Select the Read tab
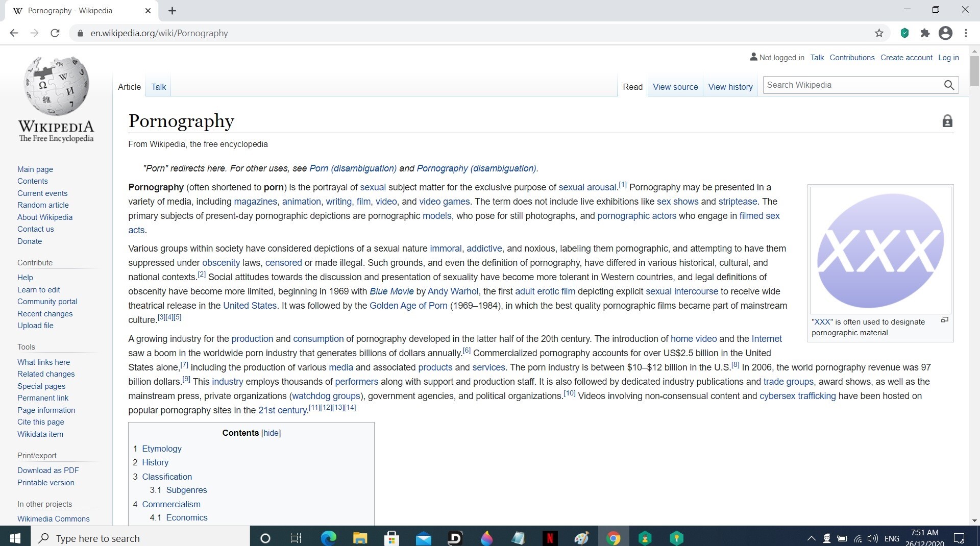 coord(632,87)
